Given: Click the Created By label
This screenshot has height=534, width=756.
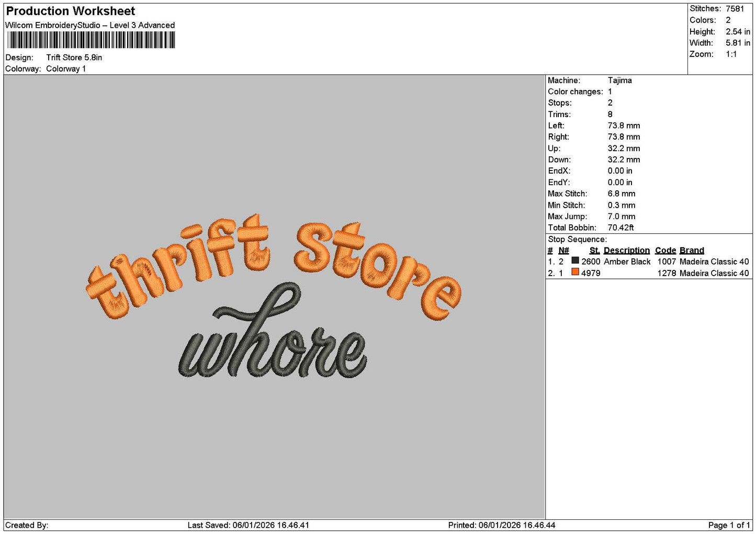Looking at the screenshot, I should [x=27, y=525].
